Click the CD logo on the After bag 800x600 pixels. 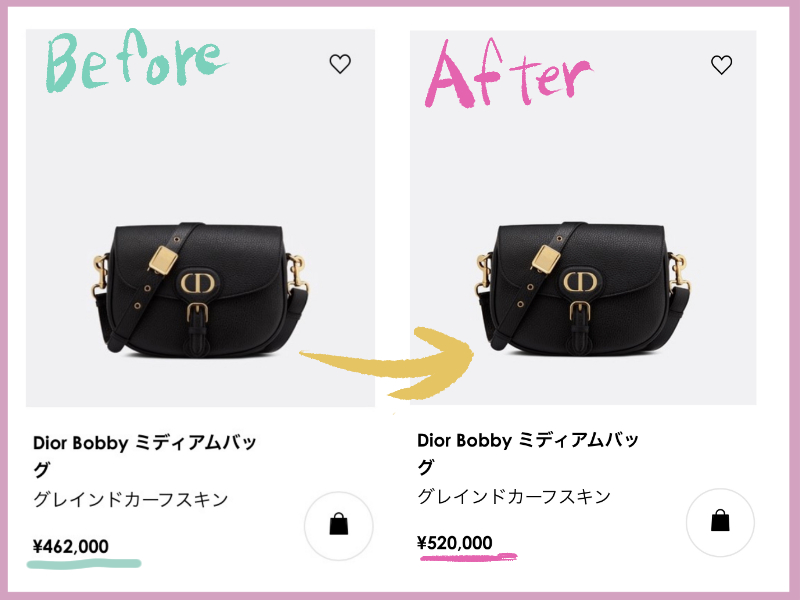(x=580, y=282)
